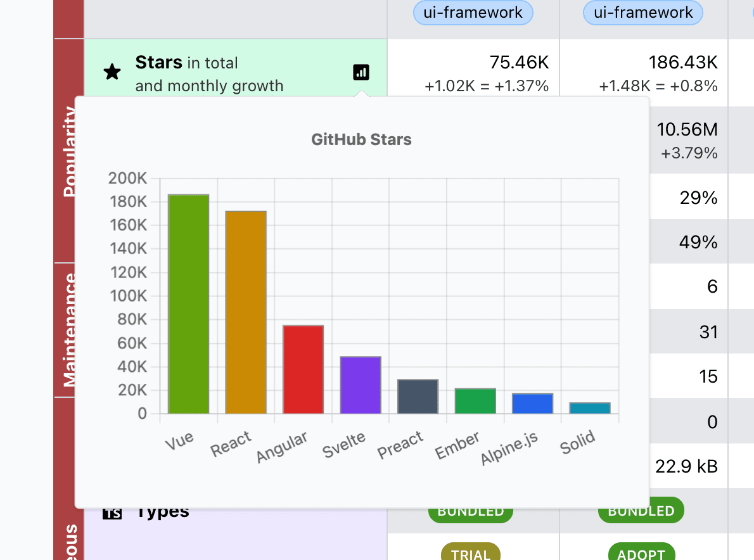Click the ADOPT badge
This screenshot has width=754, height=560.
[641, 554]
